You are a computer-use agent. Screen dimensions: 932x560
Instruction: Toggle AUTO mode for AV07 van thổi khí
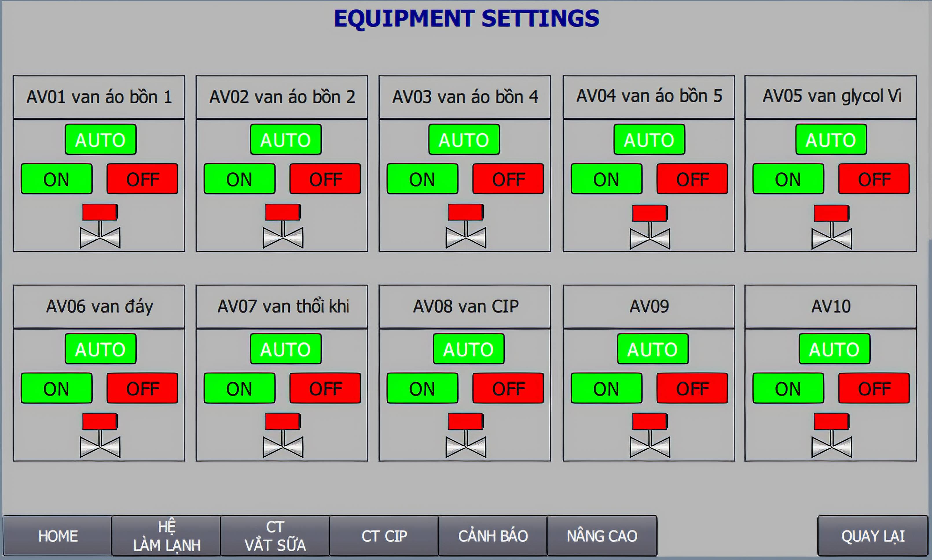[286, 349]
